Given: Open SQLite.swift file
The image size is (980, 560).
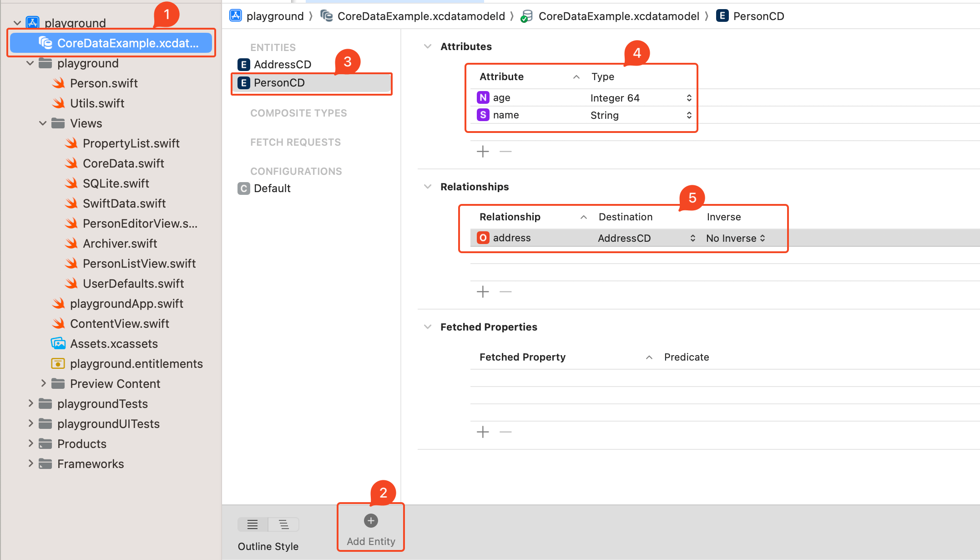Looking at the screenshot, I should click(x=116, y=183).
